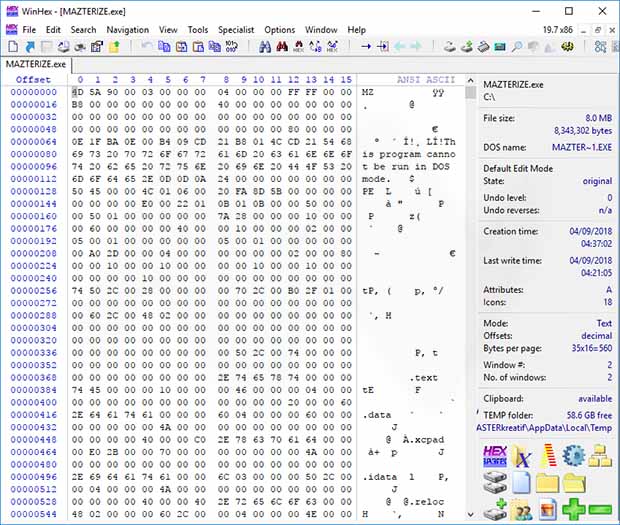Open the Help menu

[357, 30]
